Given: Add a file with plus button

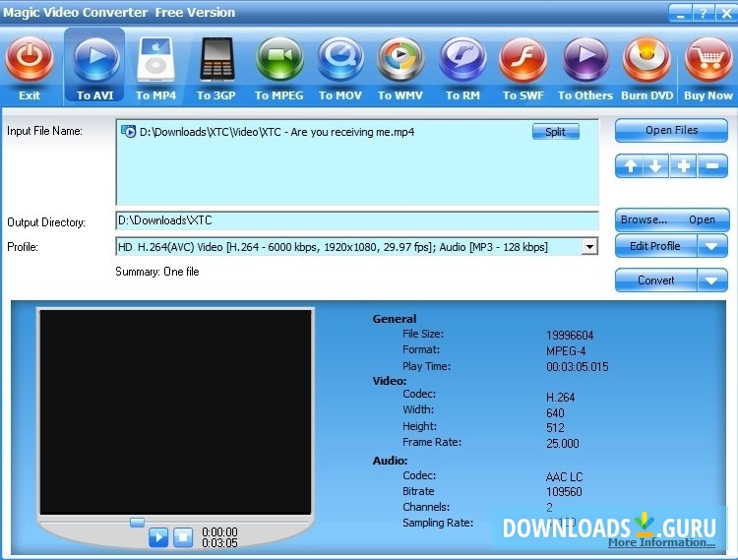Looking at the screenshot, I should (x=684, y=165).
